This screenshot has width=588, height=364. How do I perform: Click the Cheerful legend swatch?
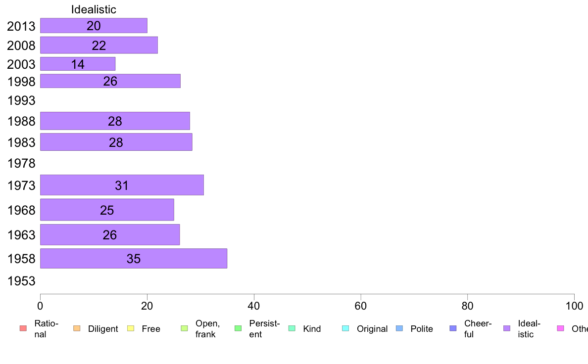pos(453,328)
